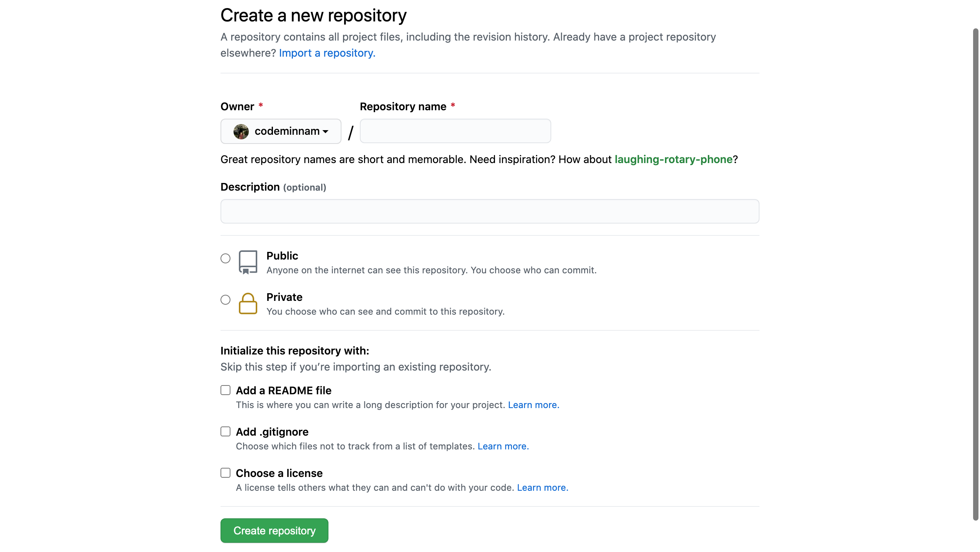The image size is (980, 552).
Task: Select the Private radio button
Action: 225,300
